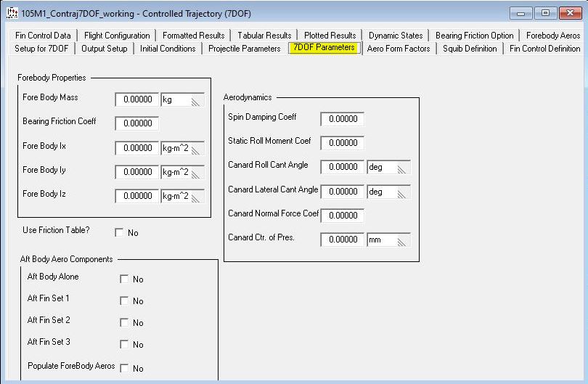This screenshot has width=588, height=384.
Task: Focus the Canard Normal Force Coef field
Action: click(342, 216)
